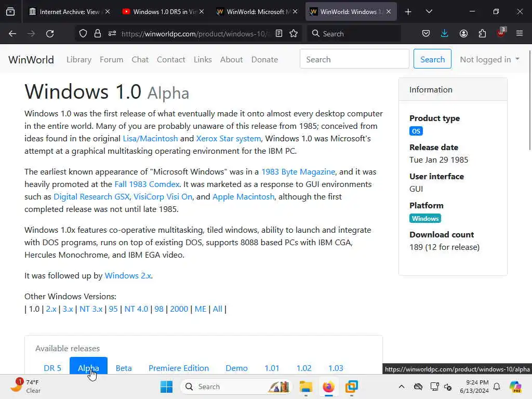
Task: Select the Beta release tab
Action: point(124,368)
